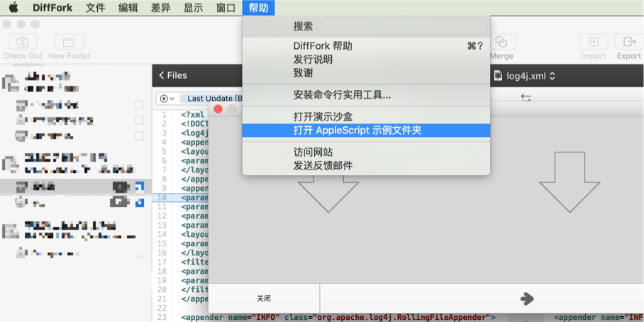The width and height of the screenshot is (644, 322).
Task: Click line number 17 in gutter
Action: (162, 262)
